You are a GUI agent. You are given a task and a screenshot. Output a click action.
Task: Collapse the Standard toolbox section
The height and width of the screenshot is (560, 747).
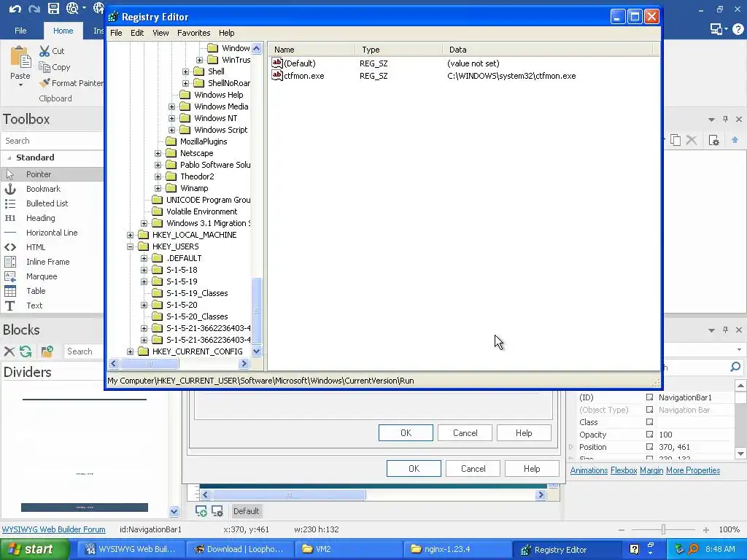[9, 157]
